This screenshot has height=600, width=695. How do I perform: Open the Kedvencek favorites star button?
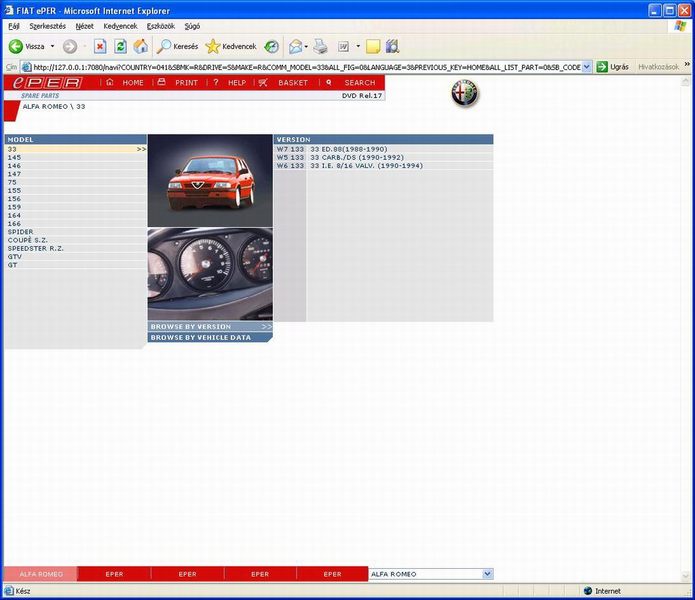pos(231,46)
